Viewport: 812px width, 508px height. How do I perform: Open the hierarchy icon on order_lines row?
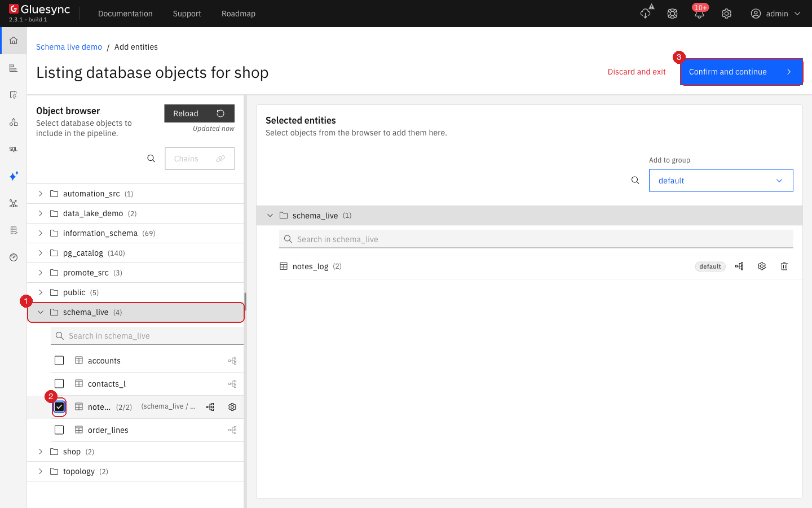232,430
